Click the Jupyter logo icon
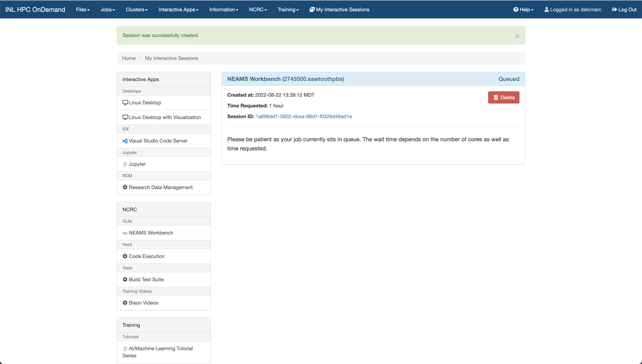The image size is (642, 364). click(125, 164)
